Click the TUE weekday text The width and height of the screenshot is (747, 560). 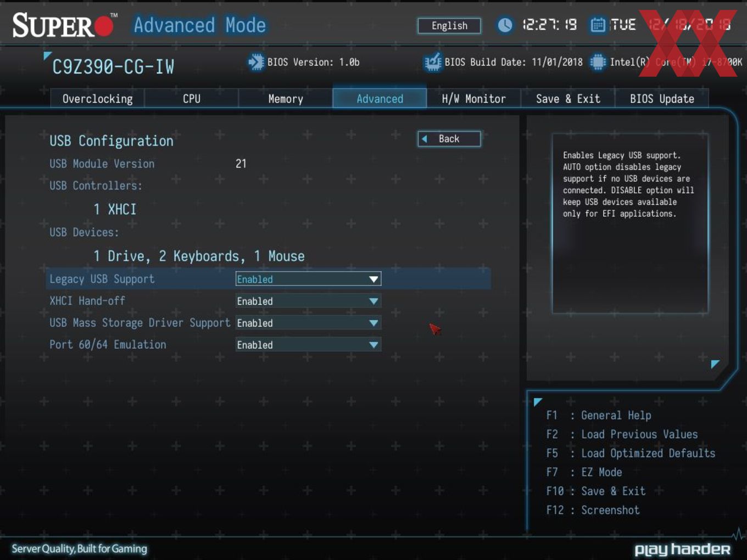623,25
